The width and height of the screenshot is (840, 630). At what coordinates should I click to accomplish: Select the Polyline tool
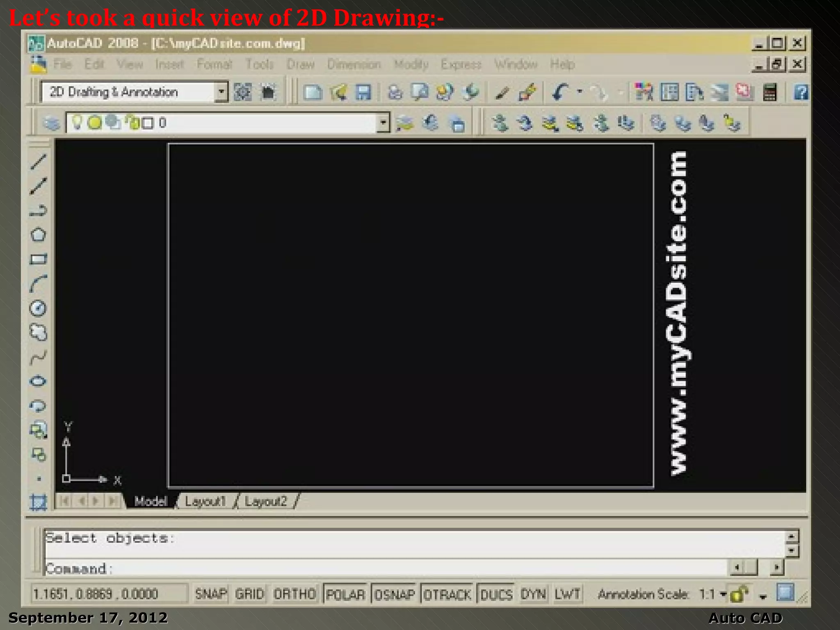[39, 210]
